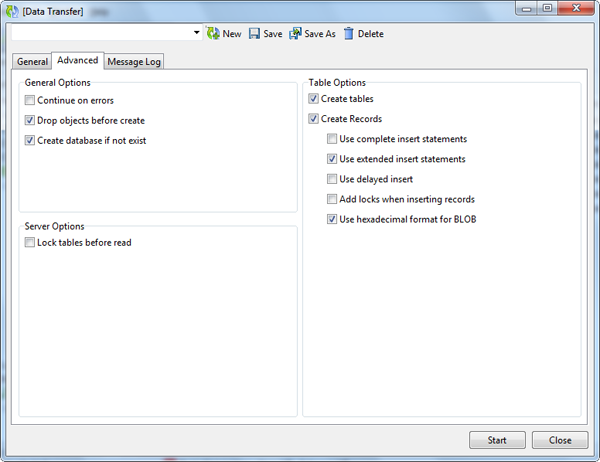The image size is (600, 462).
Task: Uncheck Create tables option
Action: [313, 99]
